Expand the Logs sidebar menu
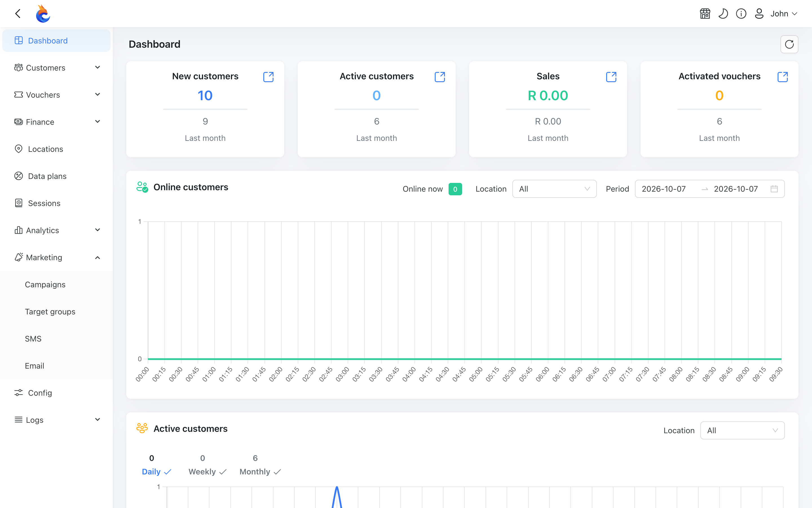The height and width of the screenshot is (508, 812). coord(56,420)
